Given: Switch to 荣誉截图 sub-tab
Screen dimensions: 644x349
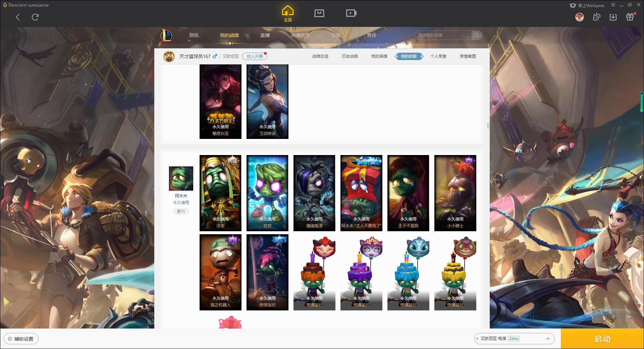Looking at the screenshot, I should click(x=468, y=56).
